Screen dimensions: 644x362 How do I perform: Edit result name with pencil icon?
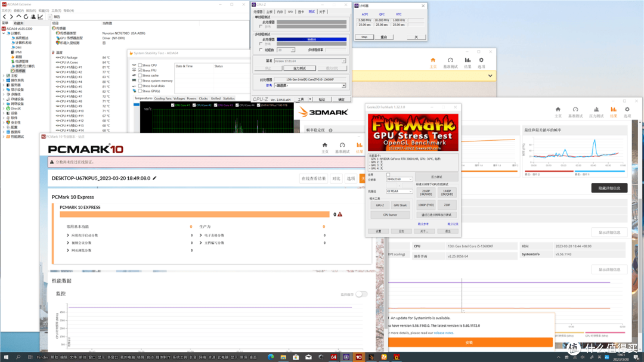click(x=154, y=178)
